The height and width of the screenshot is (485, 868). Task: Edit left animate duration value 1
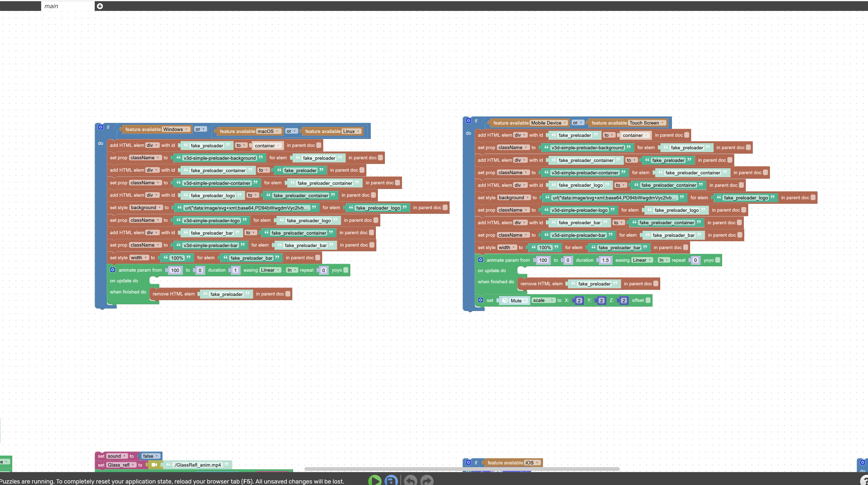click(236, 270)
